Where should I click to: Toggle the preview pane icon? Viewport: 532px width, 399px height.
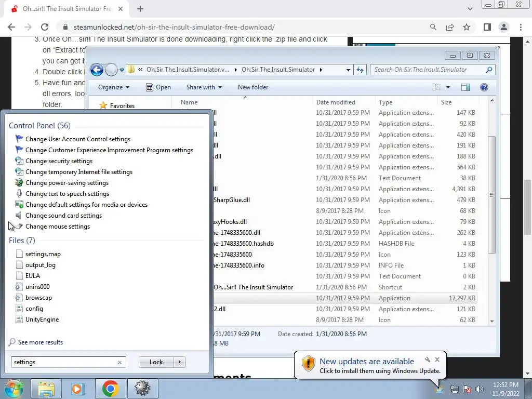[465, 87]
